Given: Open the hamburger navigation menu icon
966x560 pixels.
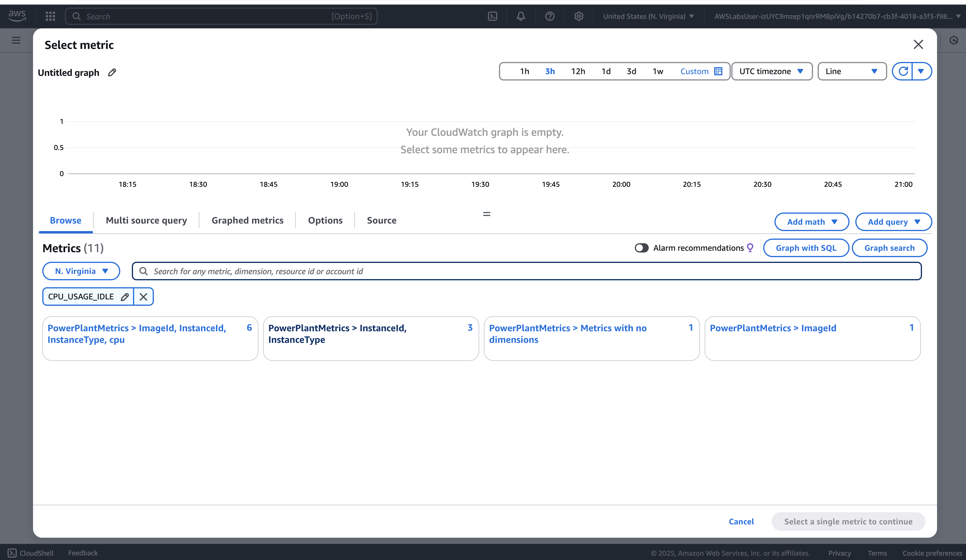Looking at the screenshot, I should coord(16,40).
